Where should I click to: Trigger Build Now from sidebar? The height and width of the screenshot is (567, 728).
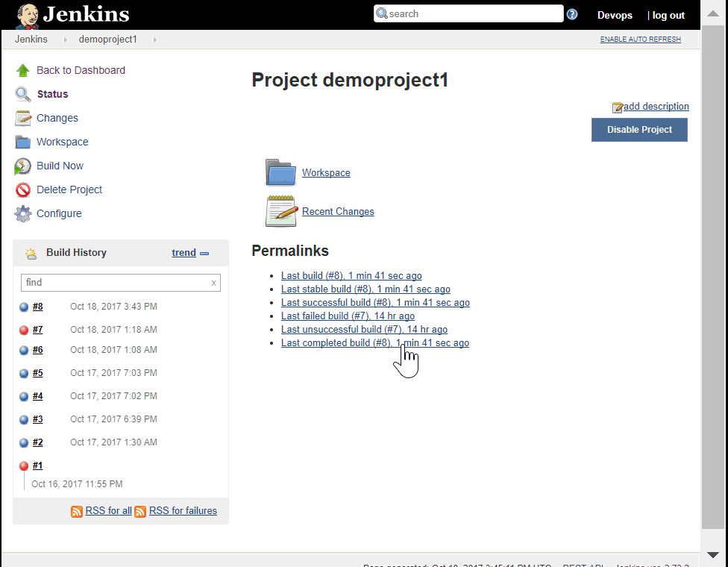point(60,166)
